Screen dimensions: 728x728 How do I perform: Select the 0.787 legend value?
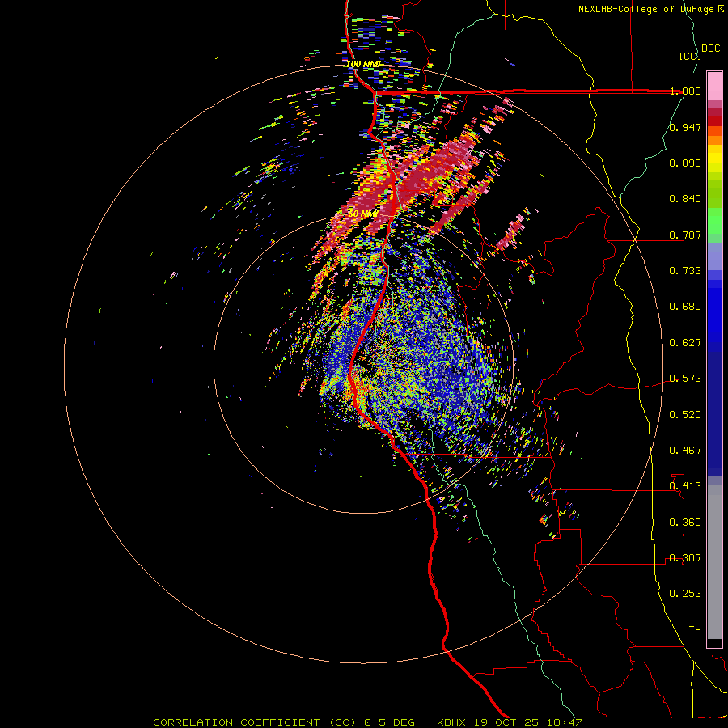pyautogui.click(x=685, y=235)
